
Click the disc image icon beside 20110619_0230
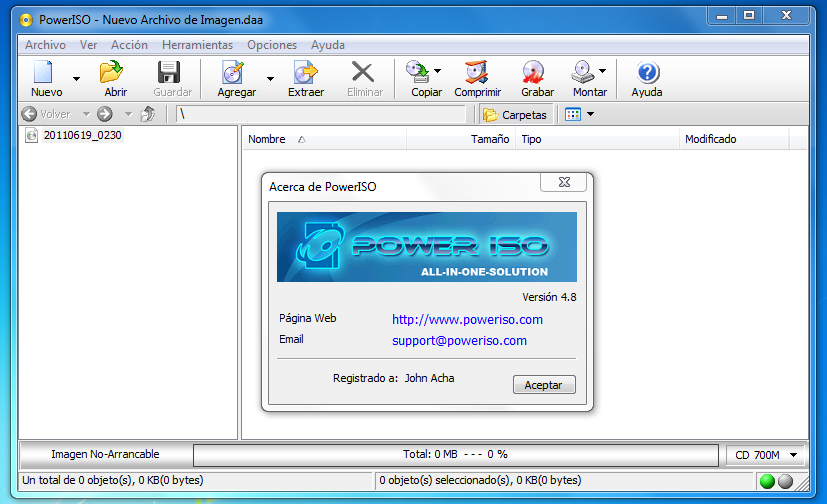coord(32,135)
